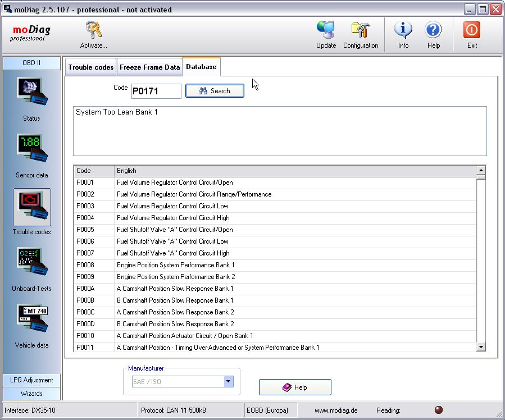The image size is (505, 420).
Task: Open Configuration tools icon
Action: click(x=361, y=30)
